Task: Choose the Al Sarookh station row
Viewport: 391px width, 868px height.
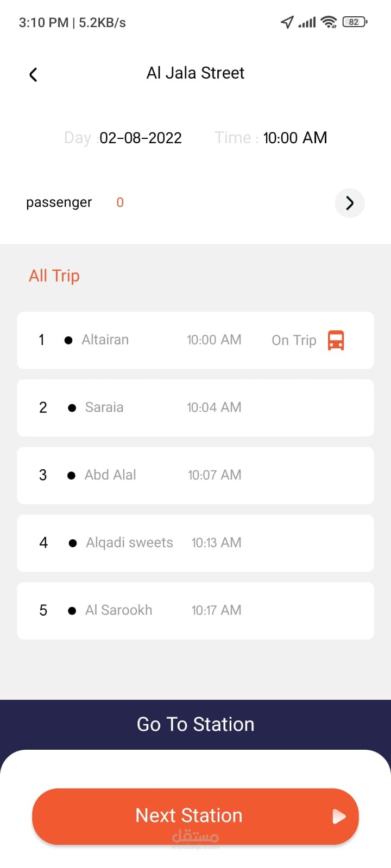Action: tap(195, 611)
